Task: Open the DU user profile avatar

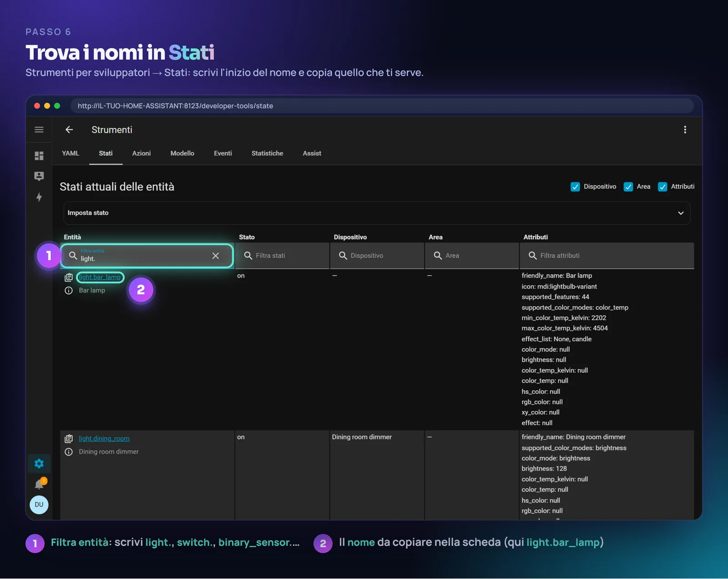Action: tap(39, 504)
